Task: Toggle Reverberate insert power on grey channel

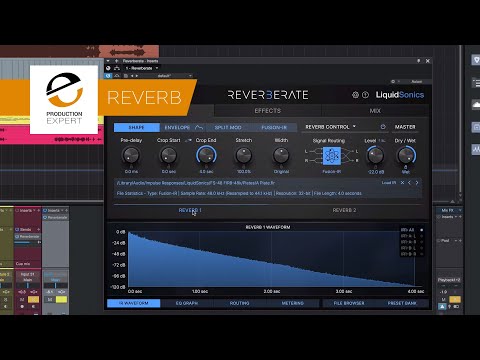Action: pyautogui.click(x=45, y=217)
